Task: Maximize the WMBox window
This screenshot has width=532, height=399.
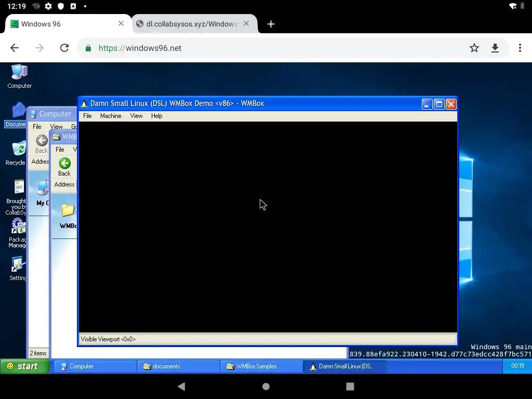Action: (x=439, y=104)
